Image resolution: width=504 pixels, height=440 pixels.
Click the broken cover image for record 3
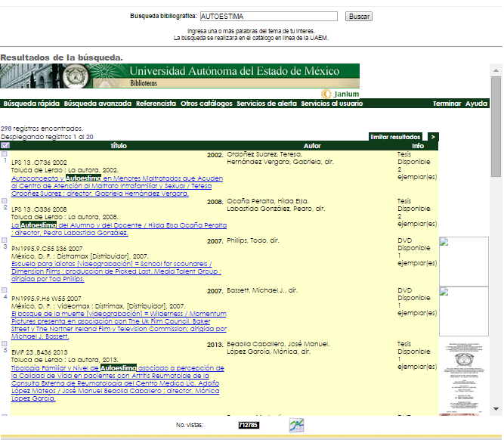click(x=463, y=261)
